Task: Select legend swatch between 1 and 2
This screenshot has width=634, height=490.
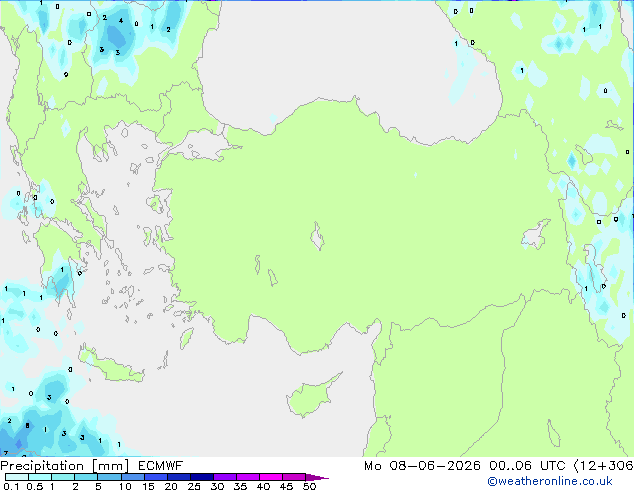Action: (x=63, y=477)
